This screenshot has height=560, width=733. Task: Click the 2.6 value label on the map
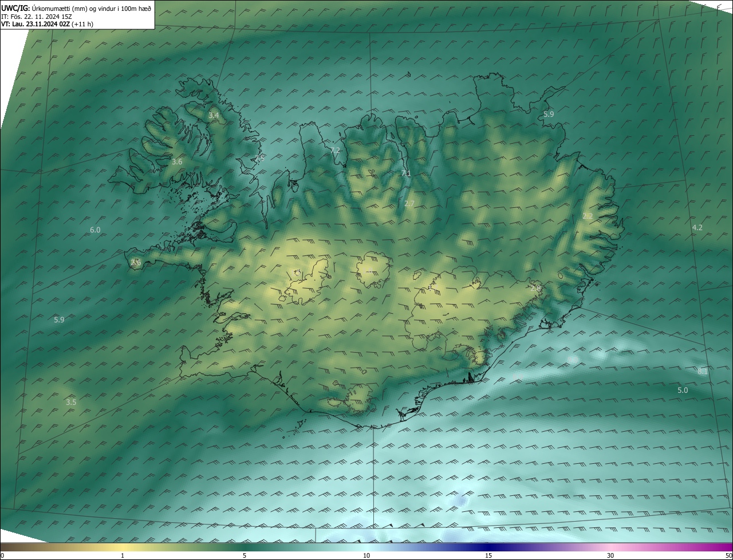(x=136, y=262)
